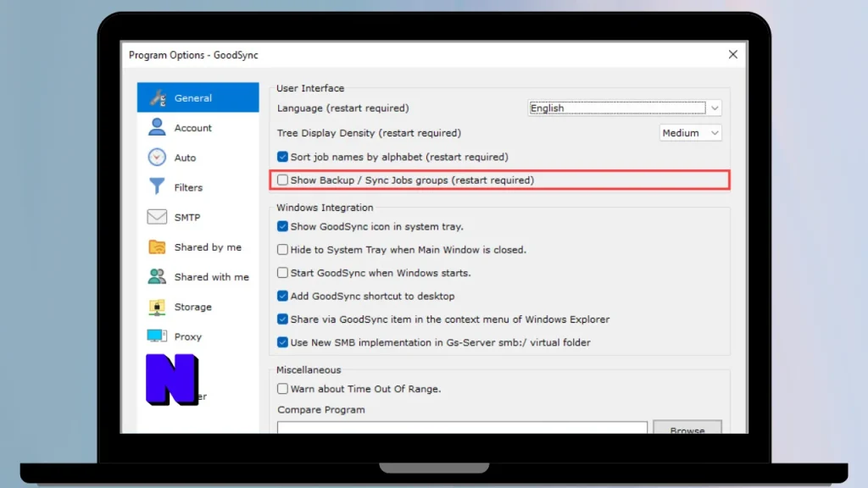Open the Shared by me section
Viewport: 868px width, 488px height.
pos(198,247)
